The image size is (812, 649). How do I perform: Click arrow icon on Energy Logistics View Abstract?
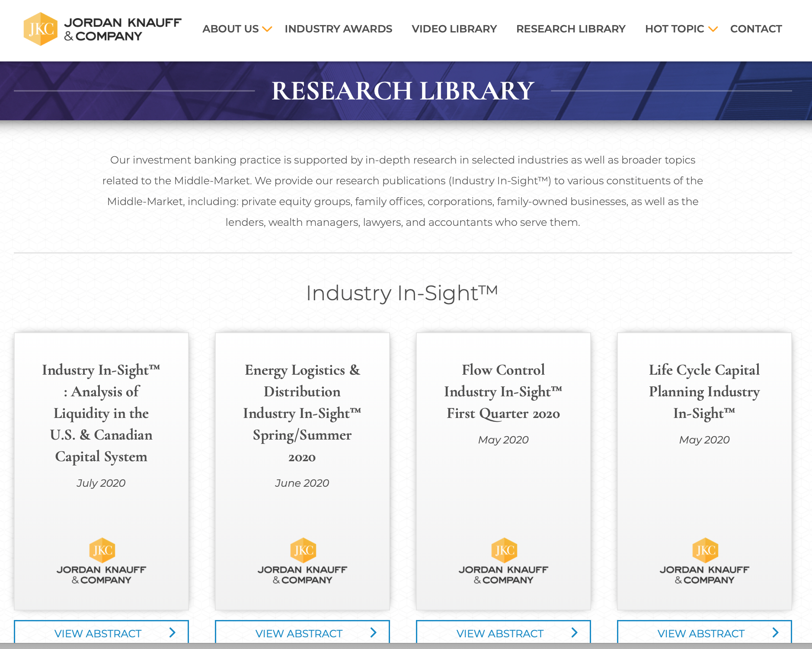(374, 633)
